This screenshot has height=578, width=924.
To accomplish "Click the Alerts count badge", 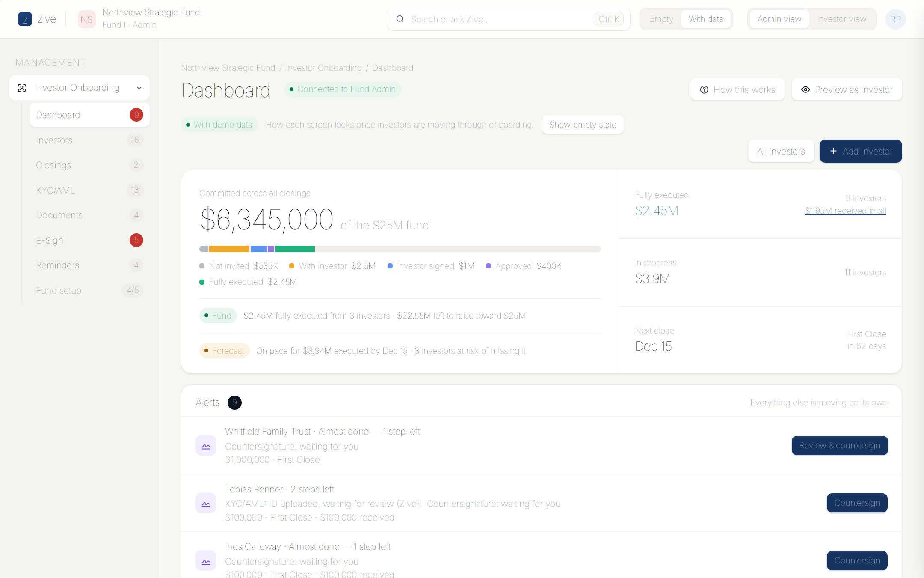I will (x=234, y=402).
